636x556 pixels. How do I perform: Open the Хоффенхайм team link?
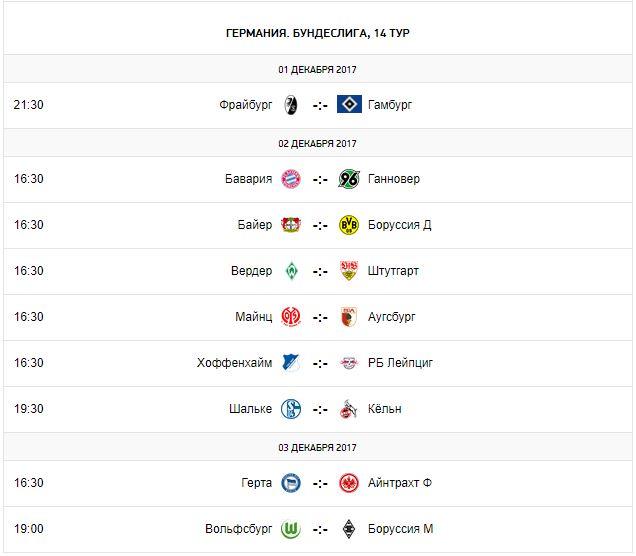point(234,363)
